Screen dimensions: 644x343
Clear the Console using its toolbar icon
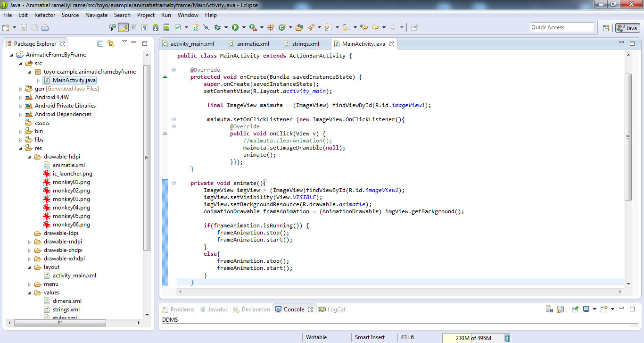[x=549, y=309]
